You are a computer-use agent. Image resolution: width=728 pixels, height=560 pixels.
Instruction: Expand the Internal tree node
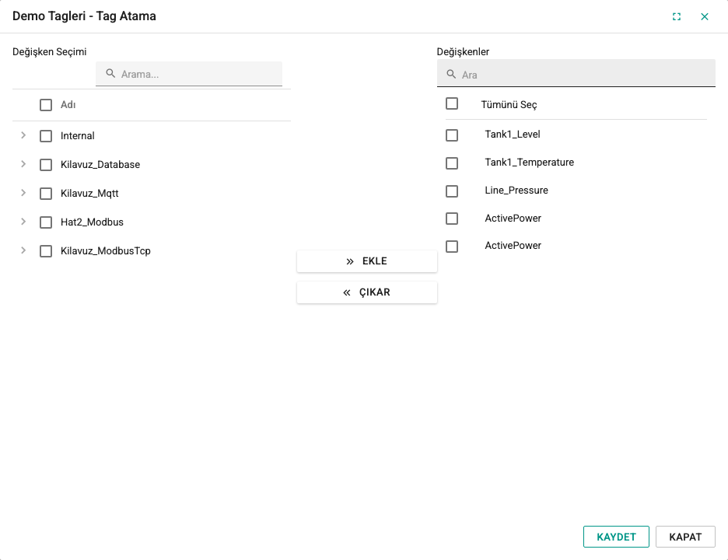(x=23, y=135)
